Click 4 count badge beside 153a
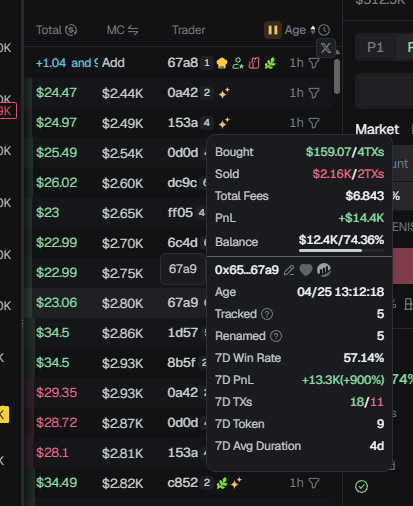Viewport: 413px width, 506px height. (x=207, y=123)
